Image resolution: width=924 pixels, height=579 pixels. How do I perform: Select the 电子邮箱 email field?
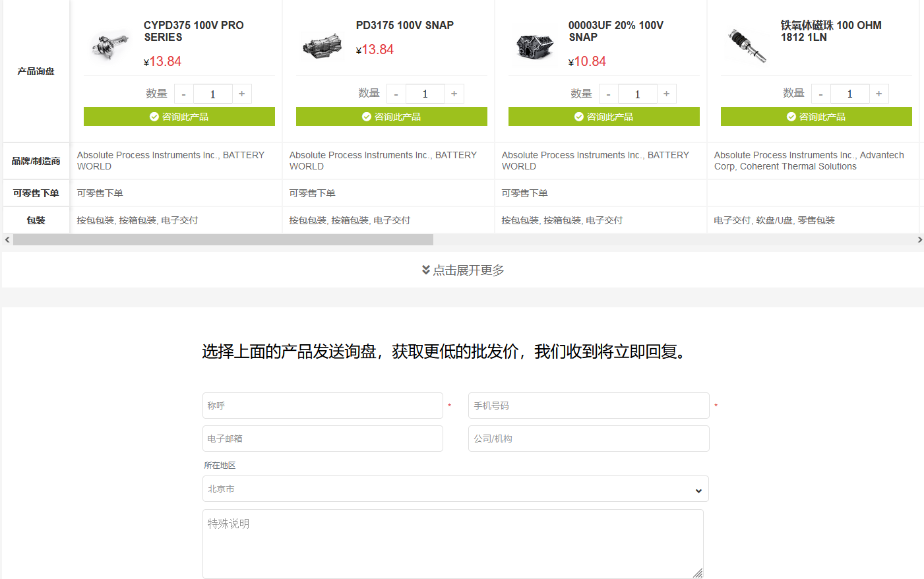tap(323, 439)
